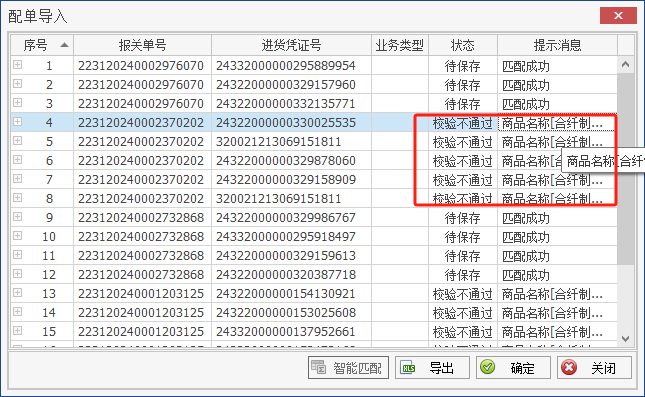Sort by the 序号 column header
Viewport: 645px width, 397px height.
pyautogui.click(x=42, y=45)
